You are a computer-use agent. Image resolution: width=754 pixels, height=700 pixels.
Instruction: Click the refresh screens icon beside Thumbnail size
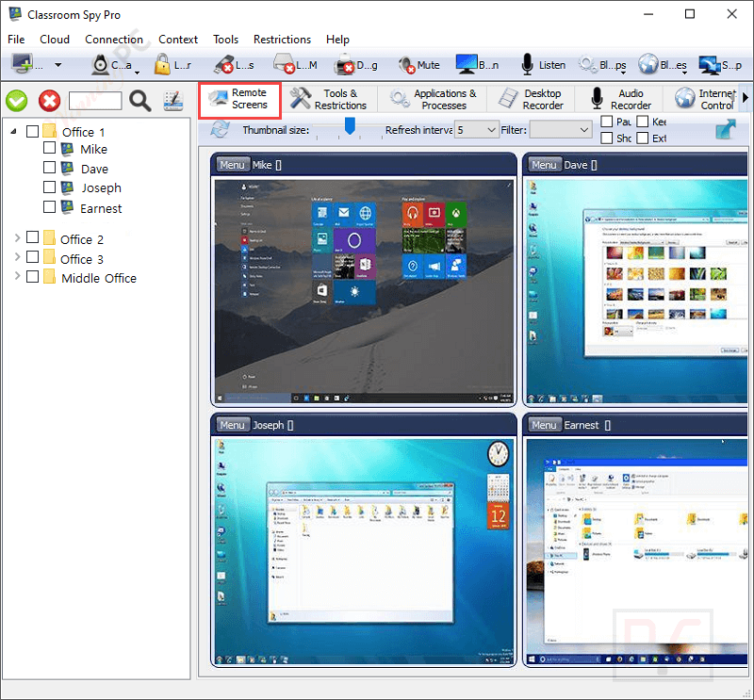pos(220,130)
